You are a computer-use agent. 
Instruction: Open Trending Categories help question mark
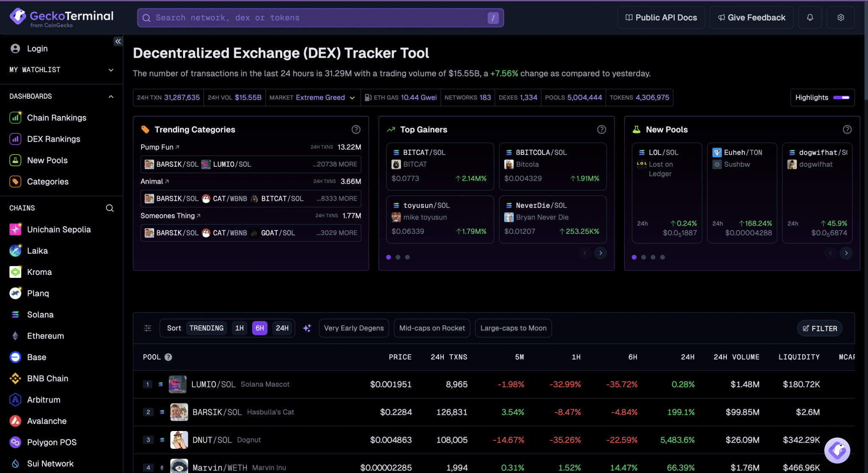pyautogui.click(x=356, y=129)
